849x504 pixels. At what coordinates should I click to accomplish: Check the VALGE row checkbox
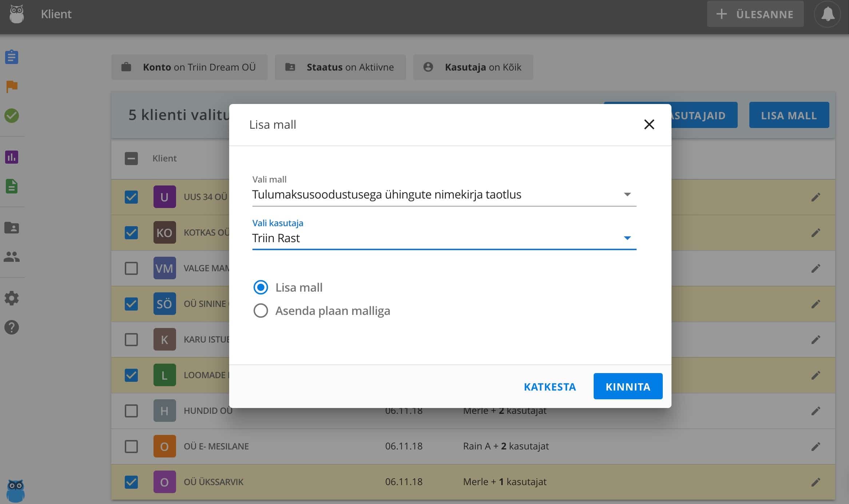131,268
